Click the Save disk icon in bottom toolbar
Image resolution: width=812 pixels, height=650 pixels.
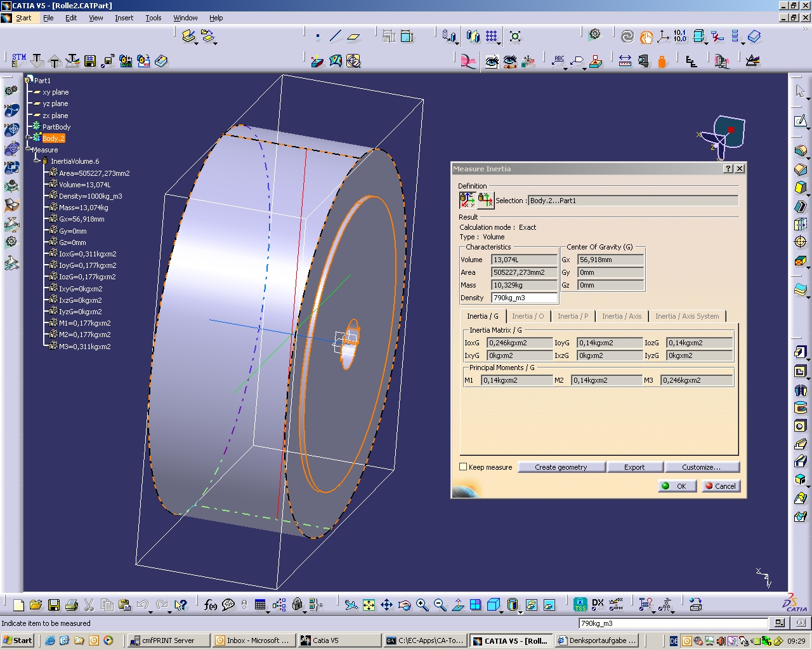54,605
